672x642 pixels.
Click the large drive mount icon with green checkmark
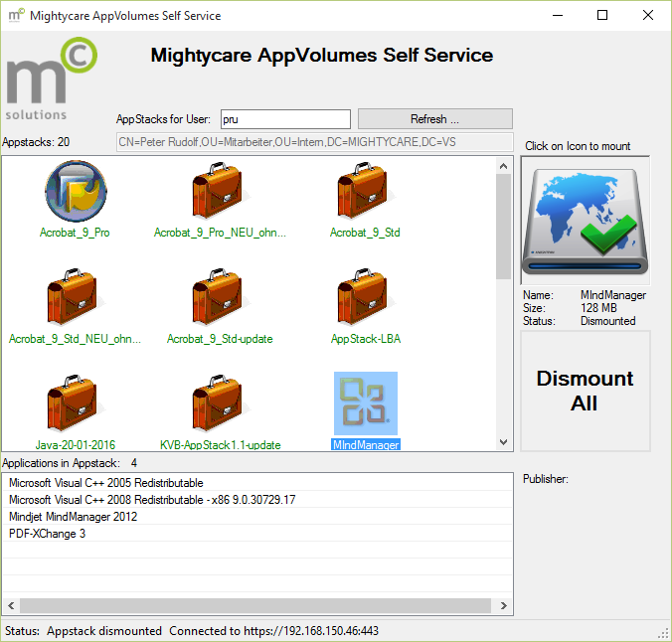click(585, 221)
